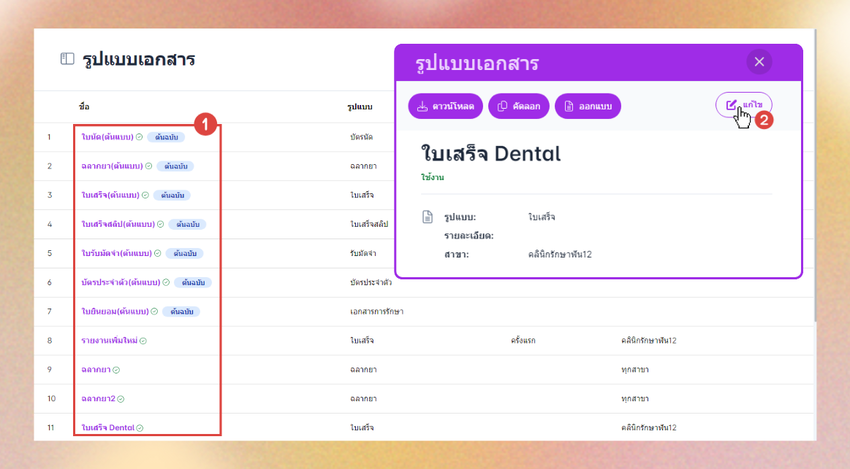The height and width of the screenshot is (469, 850).
Task: Click the แก้ไข edit button
Action: pos(743,105)
